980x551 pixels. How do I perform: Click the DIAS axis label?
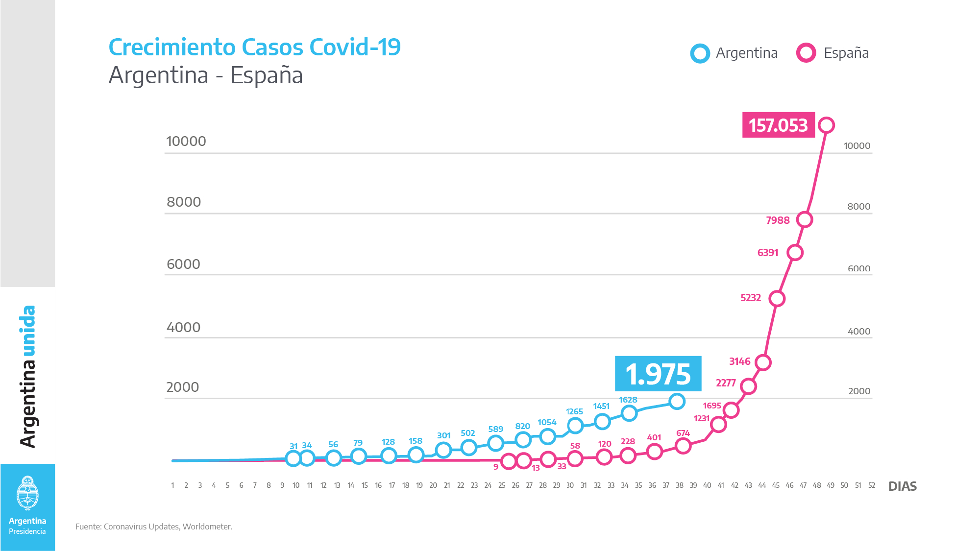(902, 486)
